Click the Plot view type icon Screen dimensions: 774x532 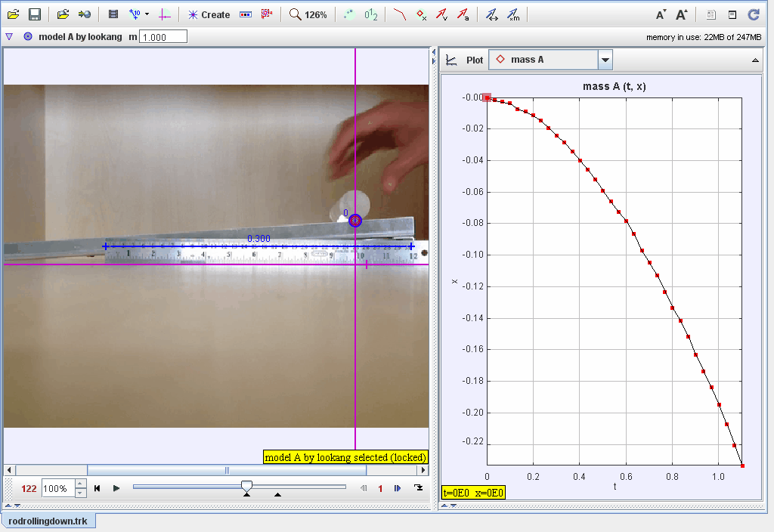451,60
